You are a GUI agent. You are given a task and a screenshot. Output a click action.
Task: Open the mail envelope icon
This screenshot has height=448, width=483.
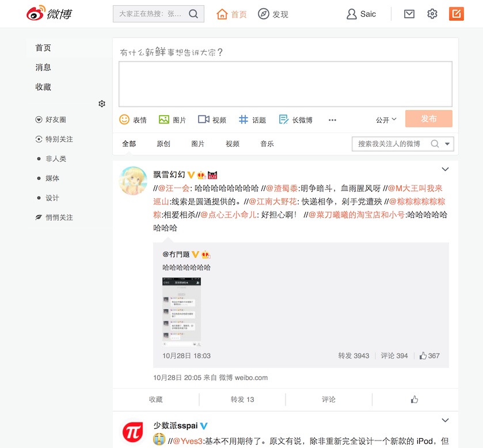(x=409, y=14)
